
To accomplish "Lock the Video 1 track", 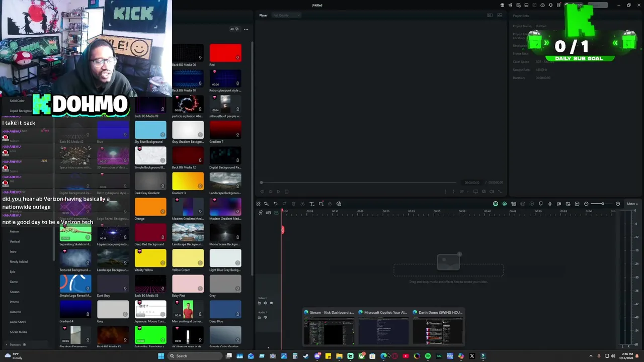I will pos(259,303).
